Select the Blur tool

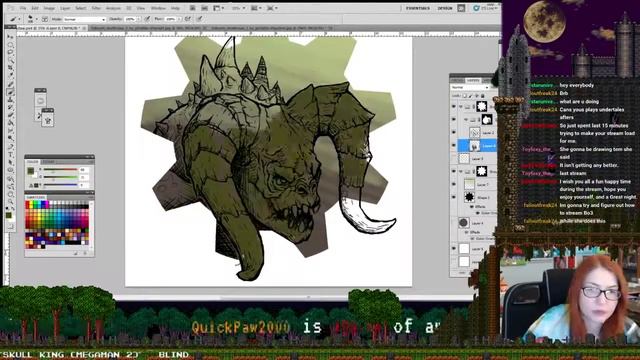(10, 131)
